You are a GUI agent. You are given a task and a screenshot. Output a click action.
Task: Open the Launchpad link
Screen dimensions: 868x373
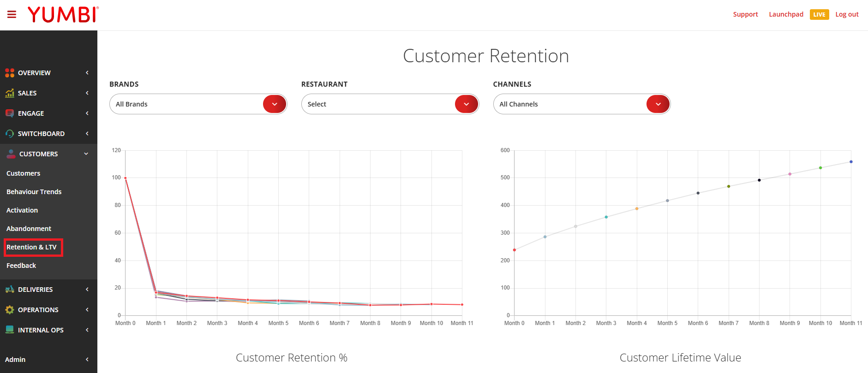[786, 14]
